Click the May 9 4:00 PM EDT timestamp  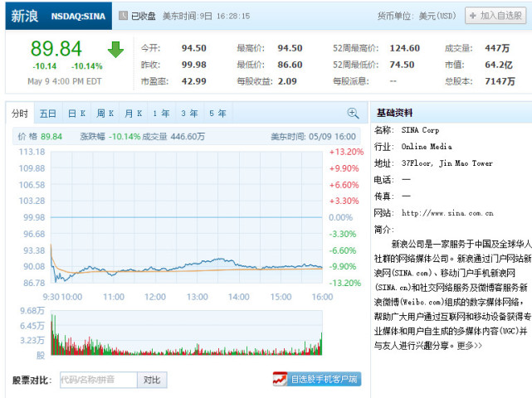click(65, 81)
